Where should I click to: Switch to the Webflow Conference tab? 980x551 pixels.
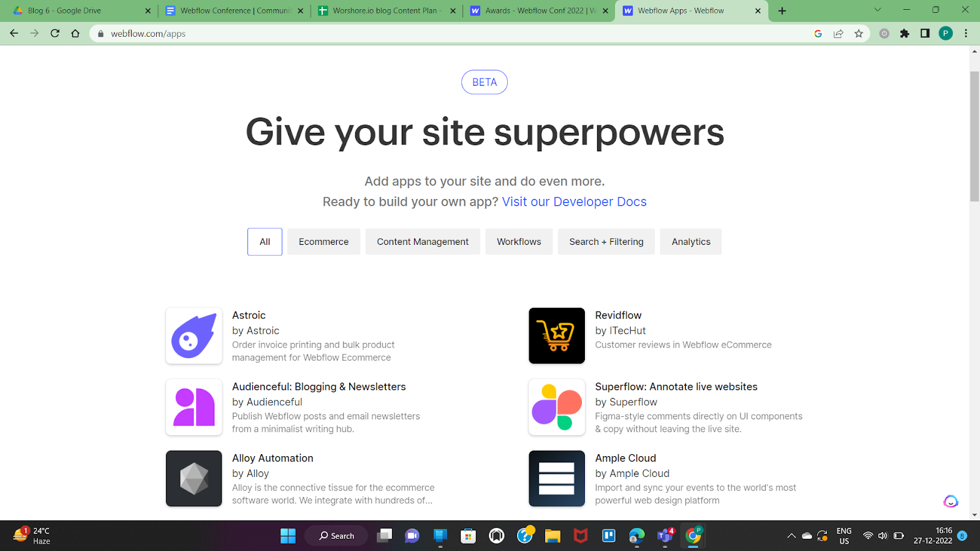pos(233,11)
